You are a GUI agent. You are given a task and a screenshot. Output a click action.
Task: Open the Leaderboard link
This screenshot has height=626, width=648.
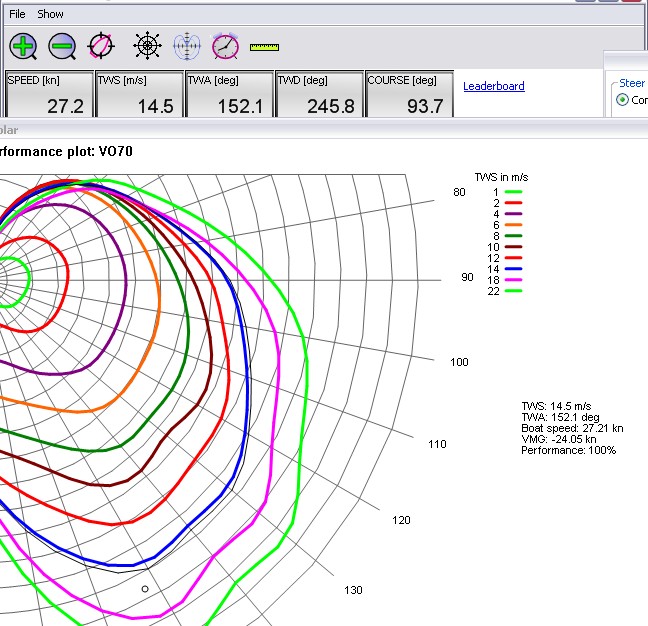(x=494, y=86)
